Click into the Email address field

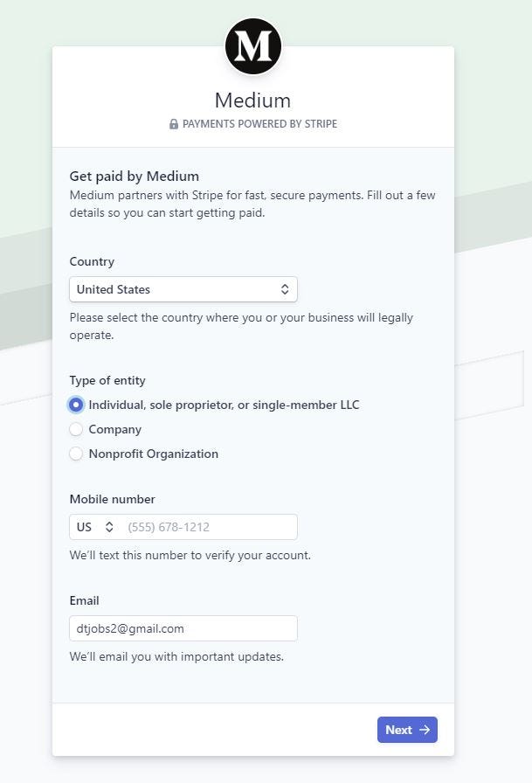click(x=183, y=628)
